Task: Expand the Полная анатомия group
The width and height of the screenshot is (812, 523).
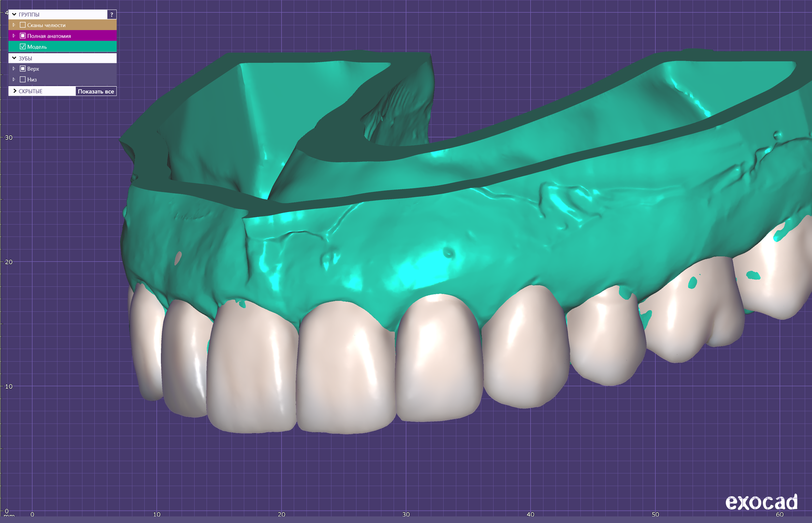Action: coord(14,36)
